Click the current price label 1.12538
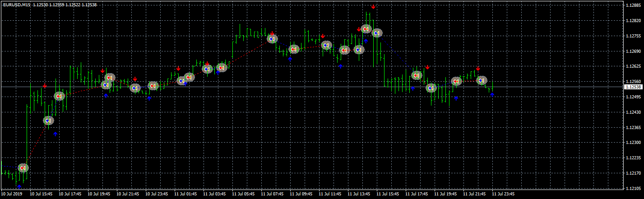This screenshot has width=644, height=199. click(633, 87)
